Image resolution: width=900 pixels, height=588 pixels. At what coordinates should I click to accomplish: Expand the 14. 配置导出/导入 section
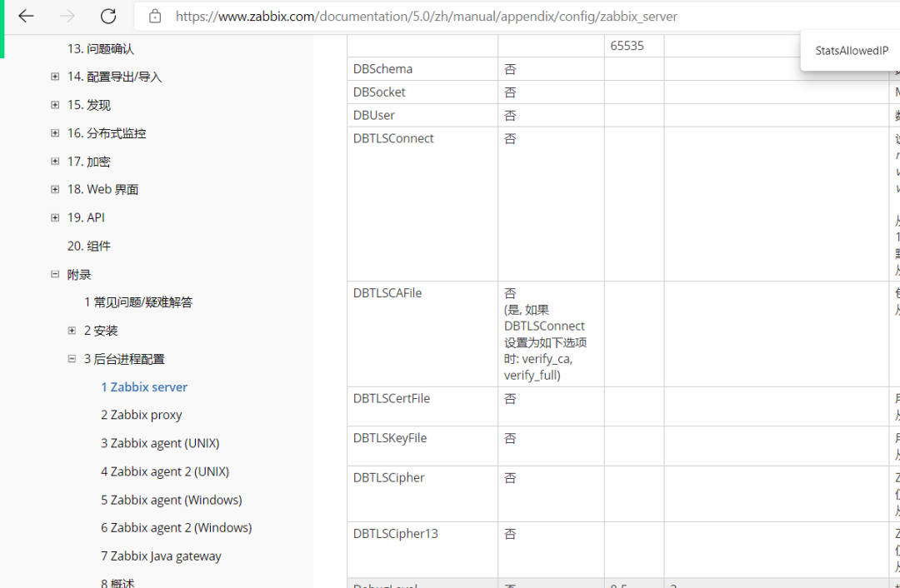[55, 77]
